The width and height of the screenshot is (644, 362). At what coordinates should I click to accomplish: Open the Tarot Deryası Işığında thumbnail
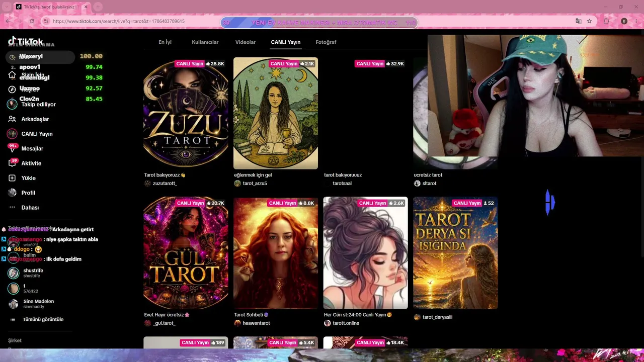pyautogui.click(x=455, y=253)
